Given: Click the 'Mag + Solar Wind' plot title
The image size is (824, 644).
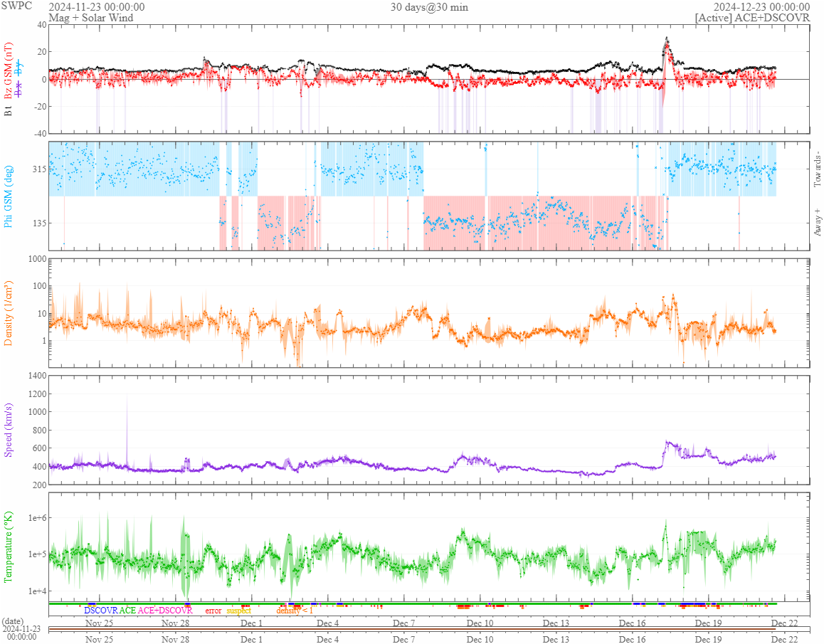Looking at the screenshot, I should coord(90,17).
